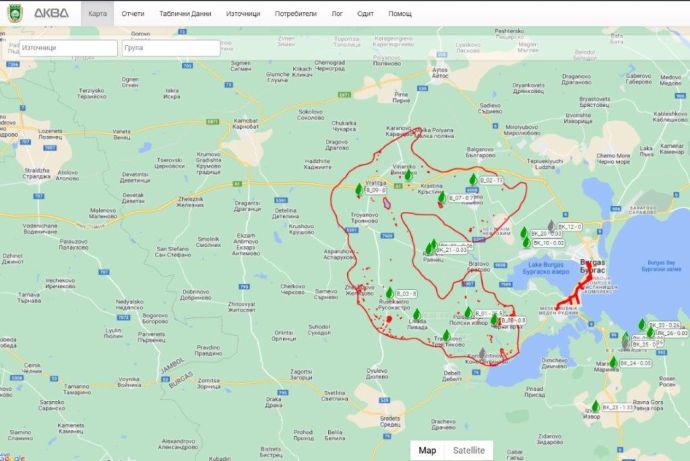The image size is (690, 461).
Task: Select the BK_23 green marker near Izvor
Action: tap(595, 407)
